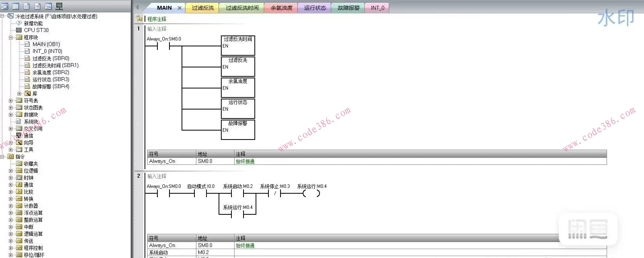644x258 pixels.
Task: Select the 过滤反洗时间 subroutine call box
Action: coord(238,46)
